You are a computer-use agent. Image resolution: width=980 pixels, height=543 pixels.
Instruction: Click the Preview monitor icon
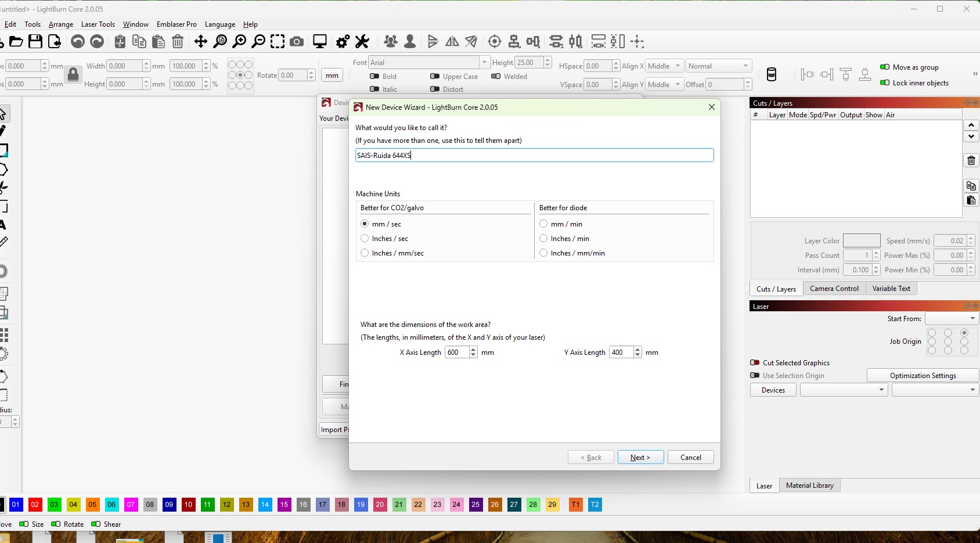pos(320,41)
